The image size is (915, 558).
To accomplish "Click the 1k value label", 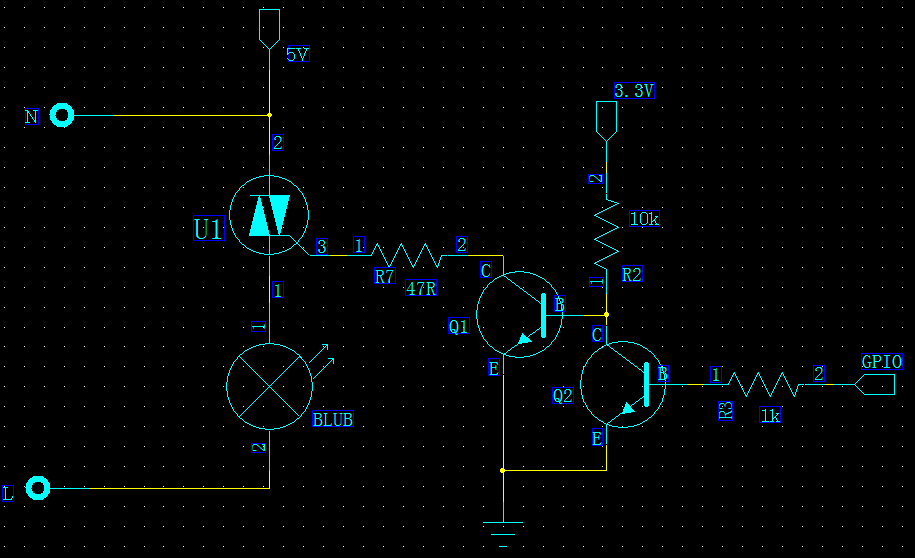I will pyautogui.click(x=770, y=415).
